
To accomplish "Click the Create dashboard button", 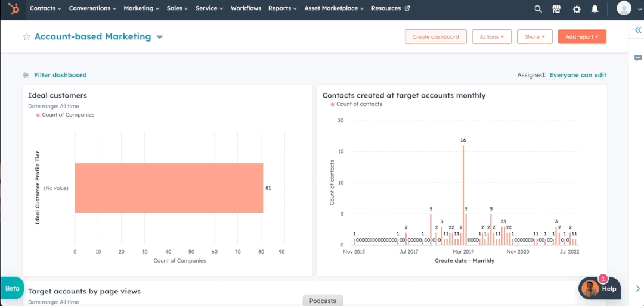I will click(435, 37).
